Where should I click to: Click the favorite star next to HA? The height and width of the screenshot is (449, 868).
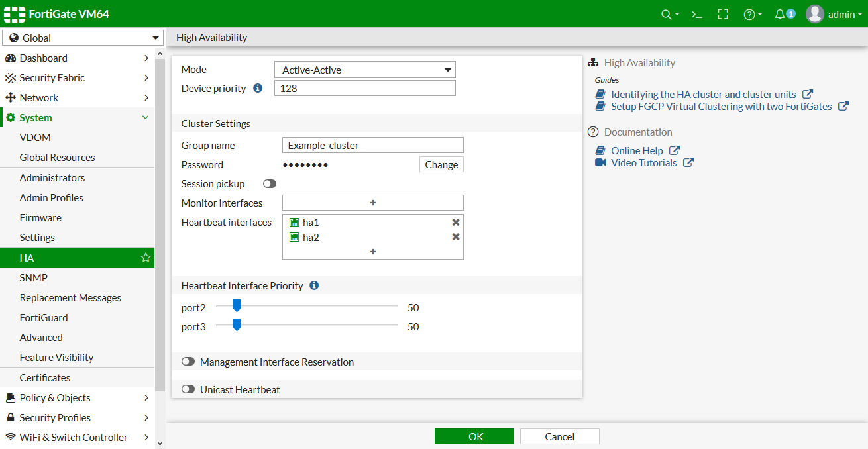pyautogui.click(x=146, y=258)
